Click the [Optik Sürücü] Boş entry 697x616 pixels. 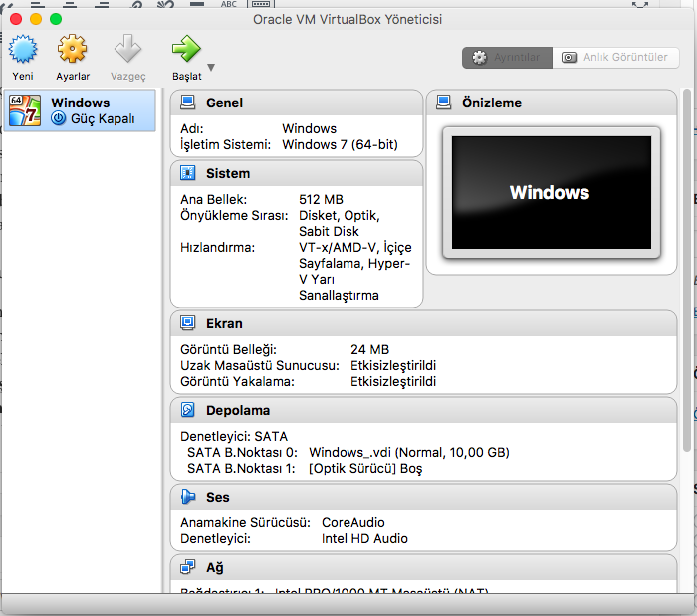[x=365, y=469]
